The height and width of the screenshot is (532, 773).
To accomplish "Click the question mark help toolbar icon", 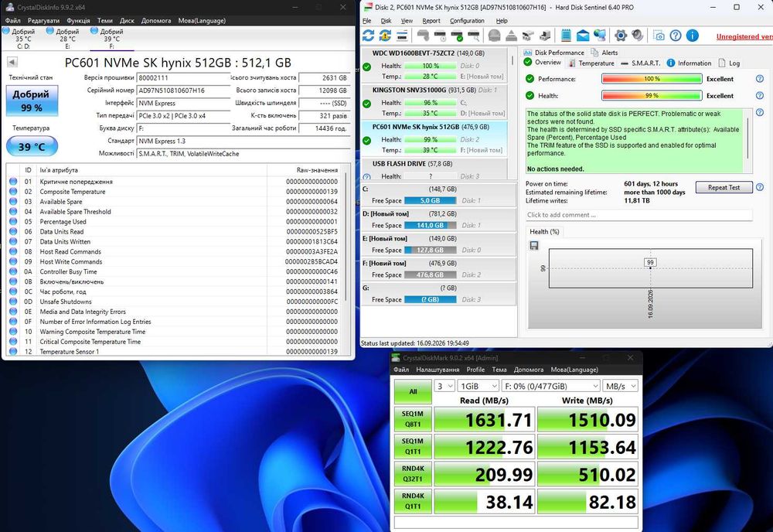I will [676, 36].
